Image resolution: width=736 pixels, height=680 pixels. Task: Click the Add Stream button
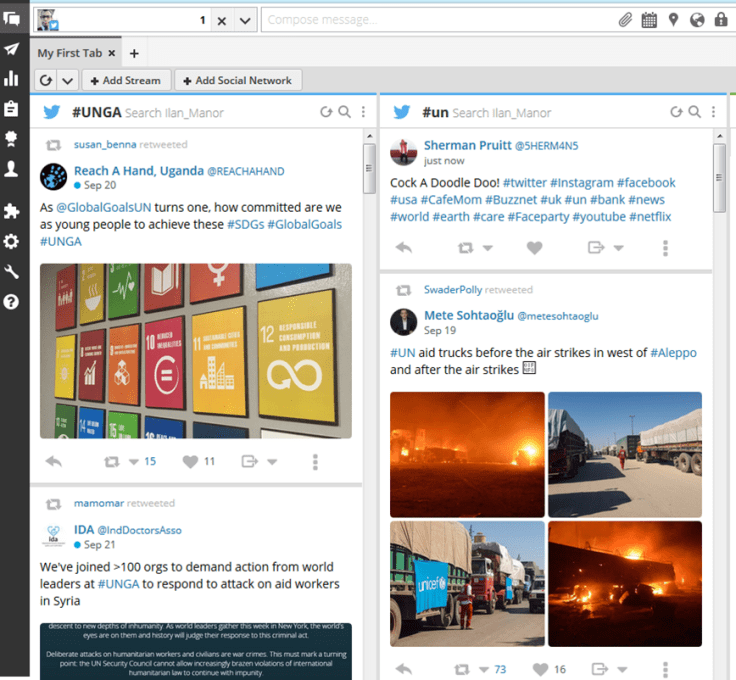click(125, 81)
